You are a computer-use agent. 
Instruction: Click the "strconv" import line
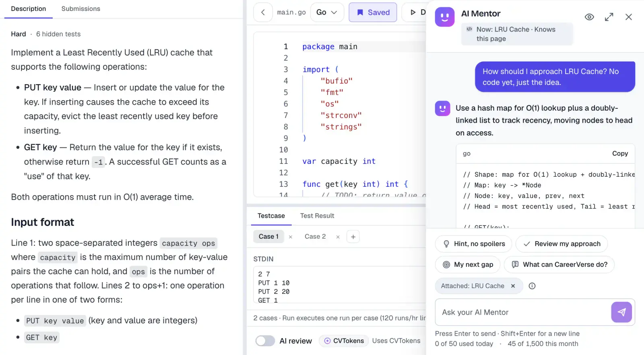pyautogui.click(x=341, y=116)
